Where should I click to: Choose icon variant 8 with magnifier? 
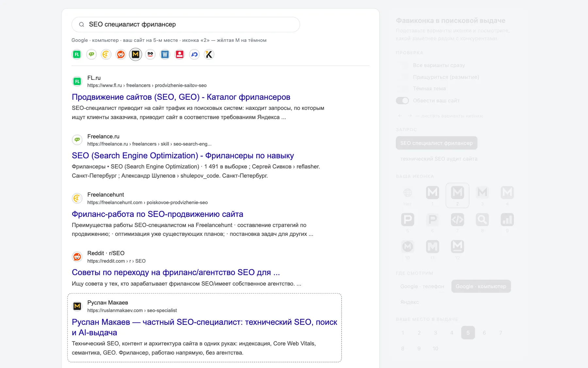tap(482, 223)
